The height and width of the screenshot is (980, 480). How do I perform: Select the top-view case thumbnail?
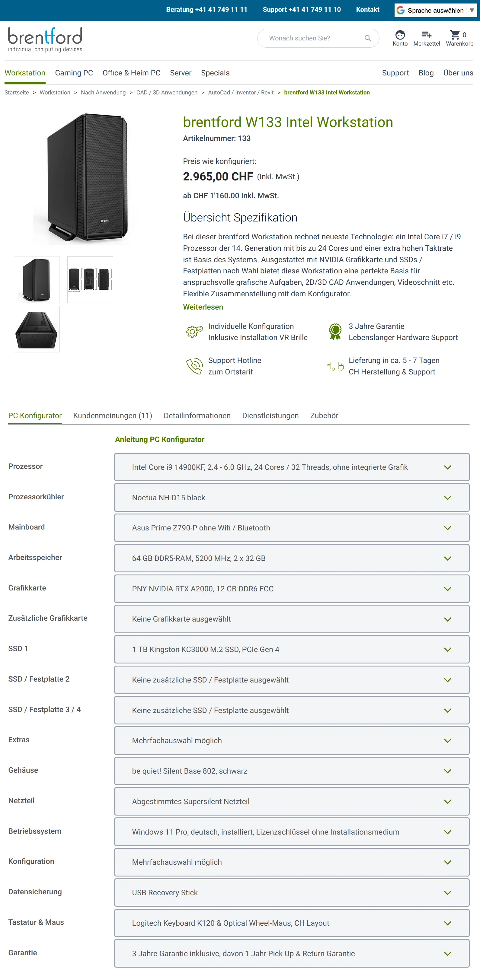coord(37,329)
